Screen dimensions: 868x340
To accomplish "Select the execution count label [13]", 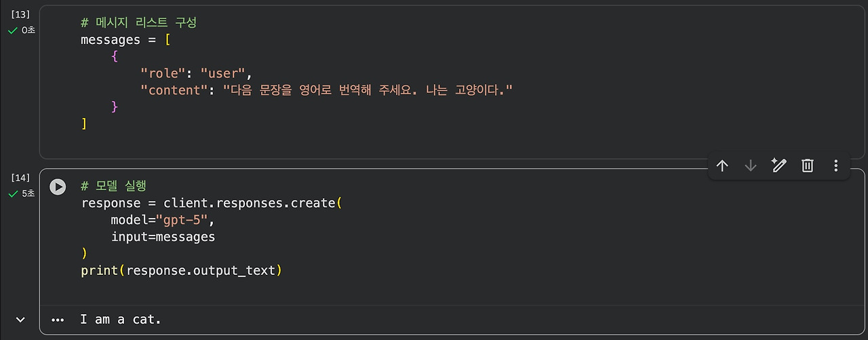I will 20,14.
